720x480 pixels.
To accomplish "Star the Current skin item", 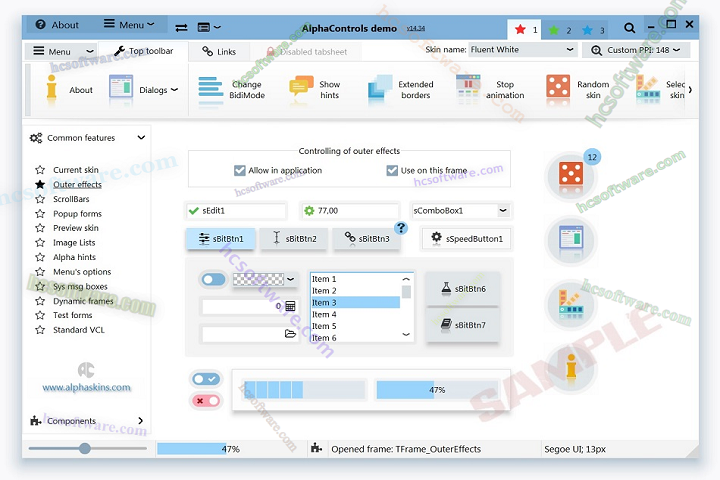I will point(40,170).
